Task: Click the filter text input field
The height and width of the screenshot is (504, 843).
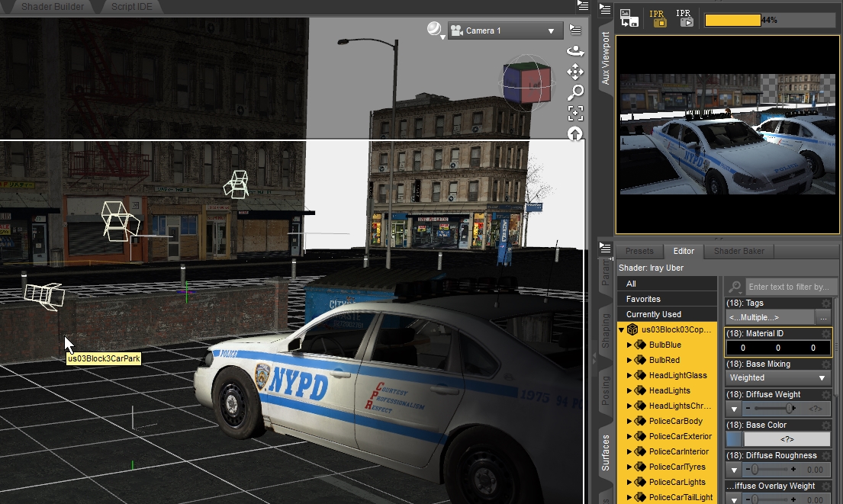Action: 790,287
